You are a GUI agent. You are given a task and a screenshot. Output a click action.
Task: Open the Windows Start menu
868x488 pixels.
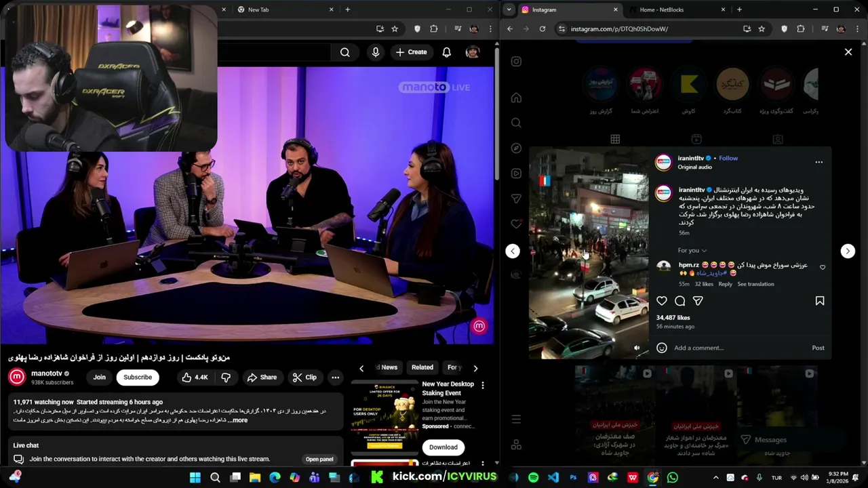tap(195, 477)
